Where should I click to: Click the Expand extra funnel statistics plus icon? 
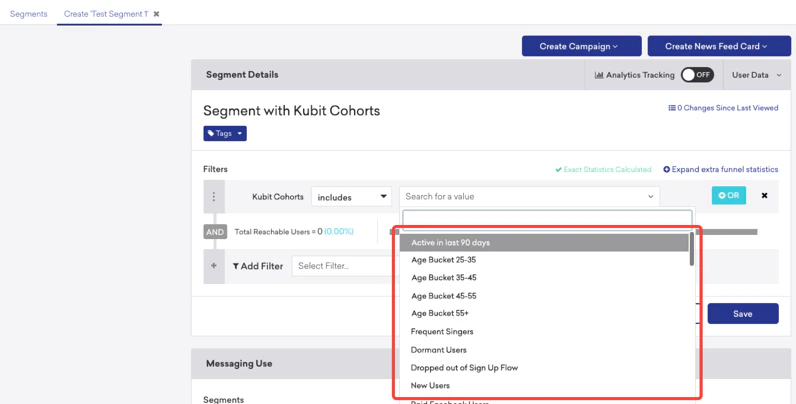coord(667,170)
